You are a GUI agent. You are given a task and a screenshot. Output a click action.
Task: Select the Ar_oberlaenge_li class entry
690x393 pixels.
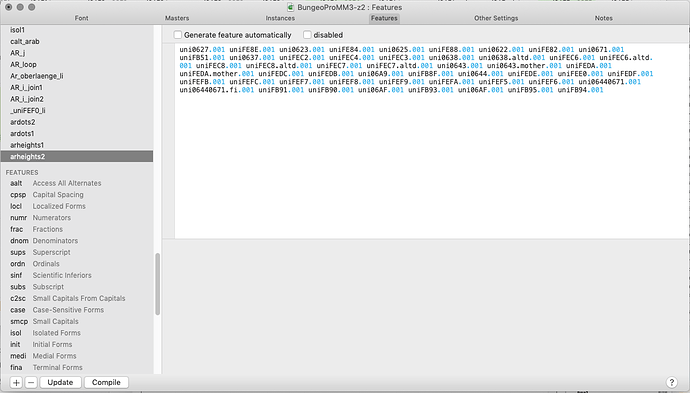[x=77, y=76]
